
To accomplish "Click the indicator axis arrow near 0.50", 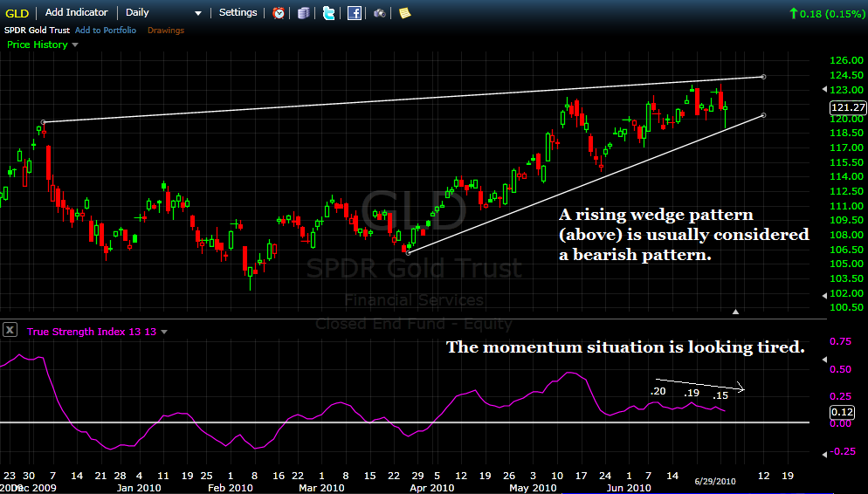I will (825, 360).
